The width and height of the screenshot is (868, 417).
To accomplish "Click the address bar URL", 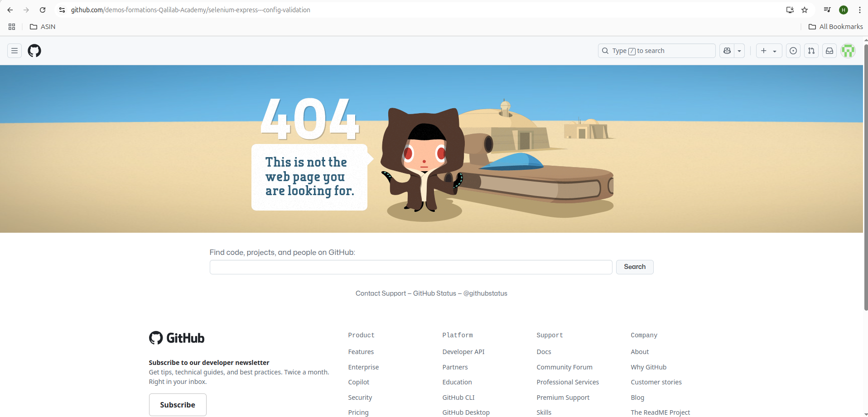I will point(191,10).
